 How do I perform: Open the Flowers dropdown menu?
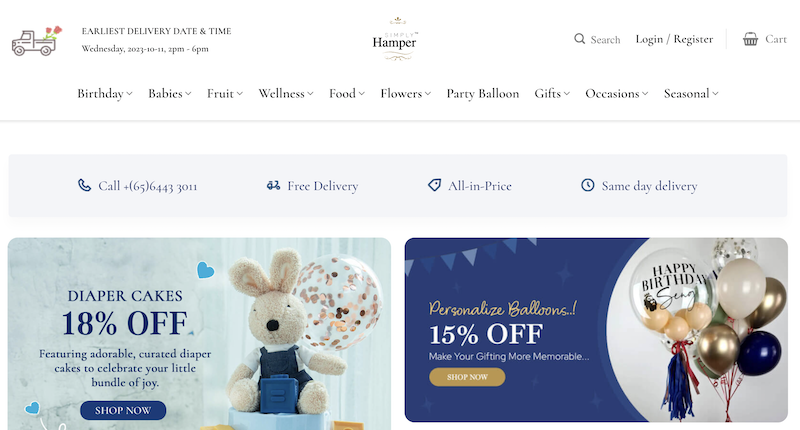coord(406,94)
